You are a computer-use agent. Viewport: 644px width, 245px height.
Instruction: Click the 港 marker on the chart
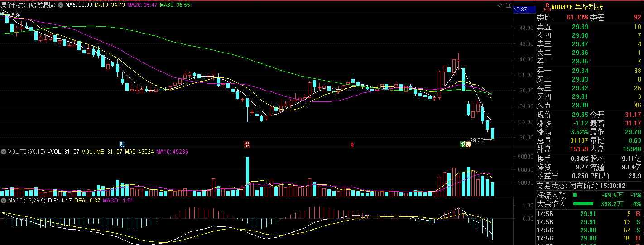(247, 144)
